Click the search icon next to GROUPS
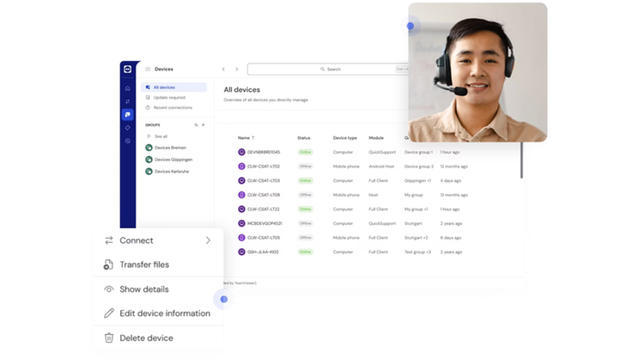The height and width of the screenshot is (364, 644). tap(196, 124)
